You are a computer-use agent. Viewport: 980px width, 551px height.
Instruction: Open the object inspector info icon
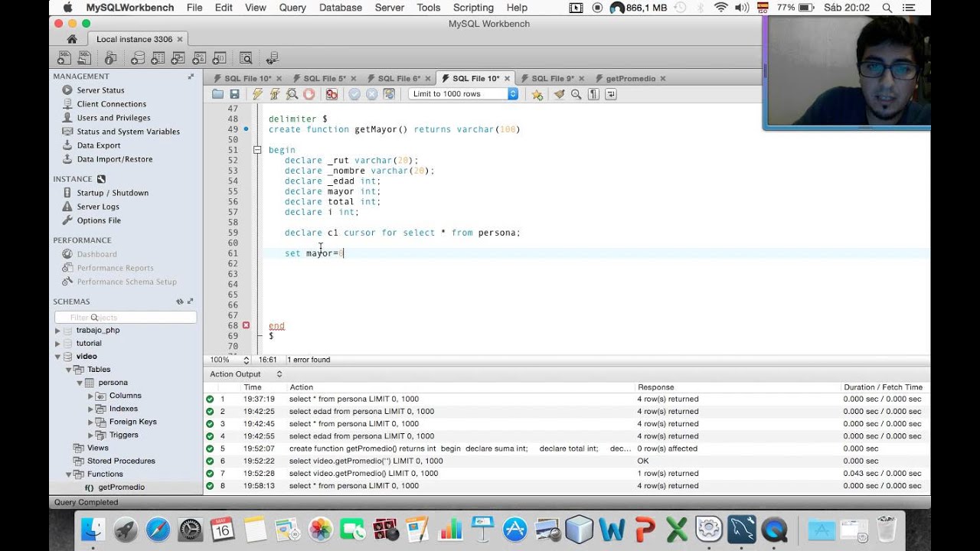110,58
